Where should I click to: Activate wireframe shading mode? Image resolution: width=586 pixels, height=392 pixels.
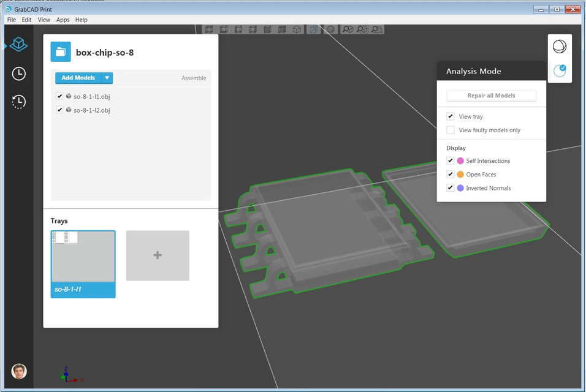click(314, 29)
